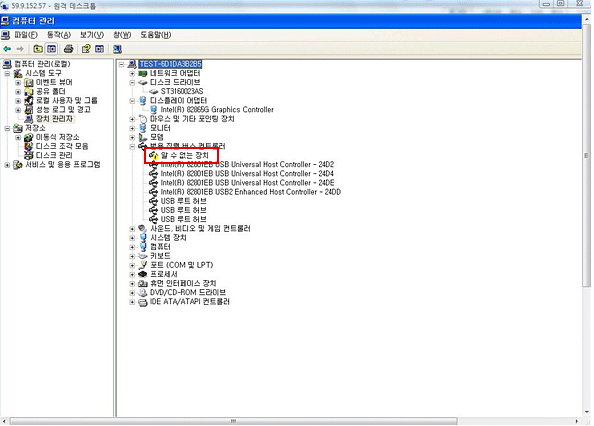Click the Up one level folder icon

point(38,49)
